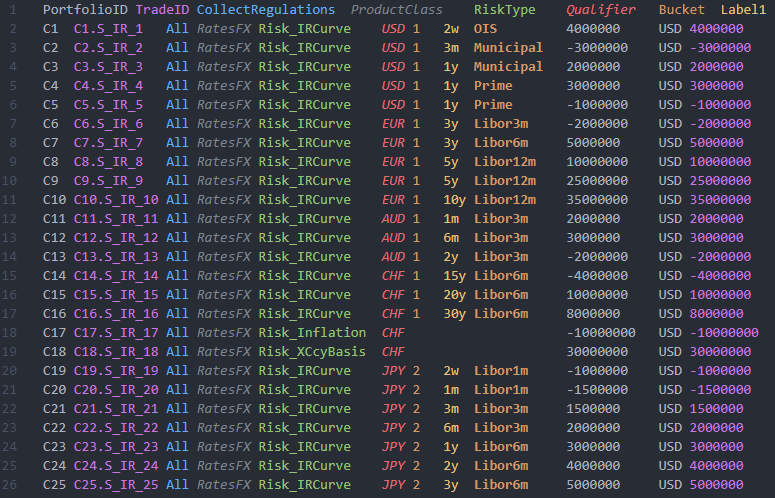The height and width of the screenshot is (498, 775).
Task: Place cursor on the OIS text
Action: pos(485,29)
